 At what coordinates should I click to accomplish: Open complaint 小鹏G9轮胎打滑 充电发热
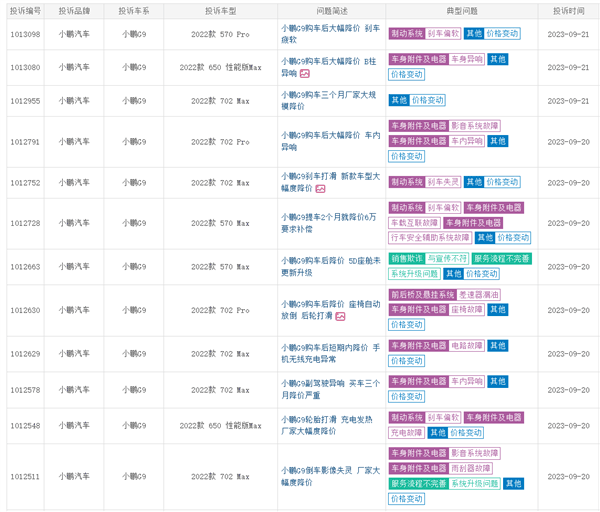(328, 425)
